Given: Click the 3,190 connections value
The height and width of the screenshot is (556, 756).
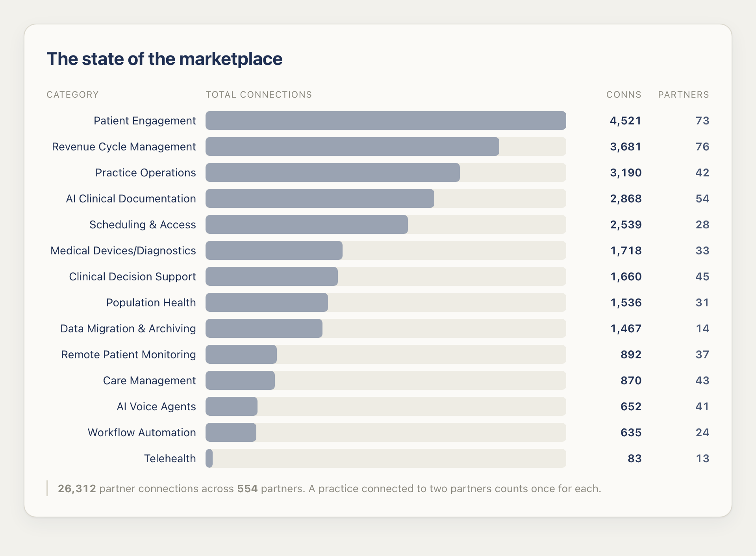Looking at the screenshot, I should [x=626, y=172].
